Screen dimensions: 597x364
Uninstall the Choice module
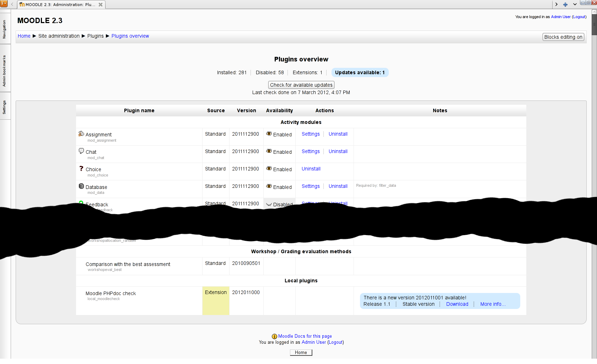coord(311,169)
